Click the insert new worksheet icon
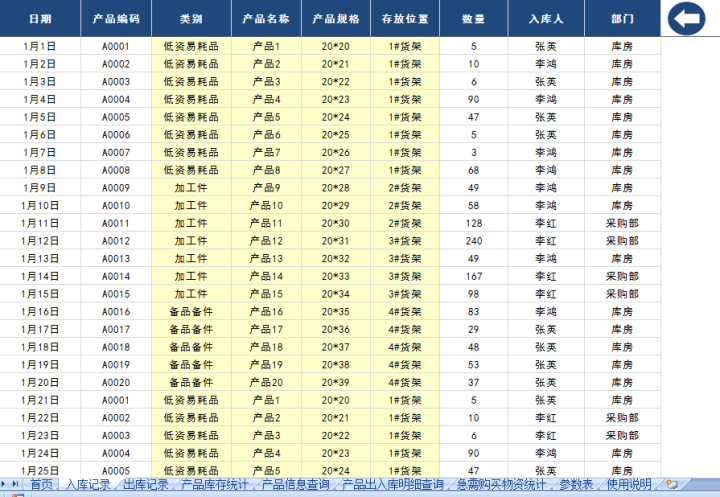 pos(672,484)
